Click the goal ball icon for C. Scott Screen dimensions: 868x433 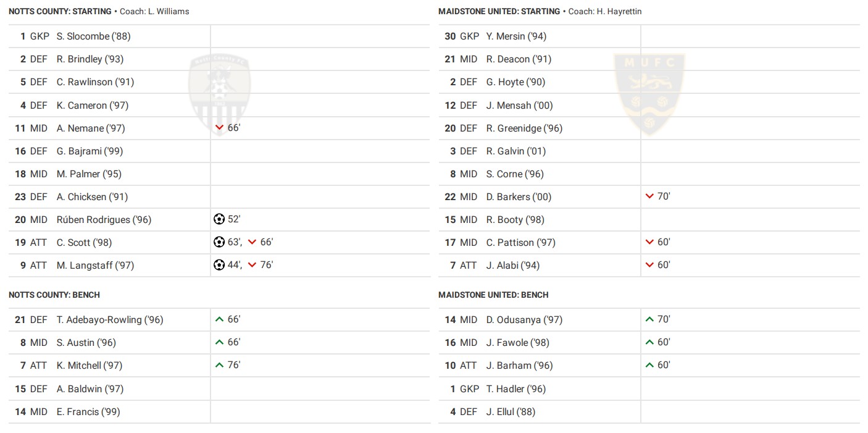pyautogui.click(x=219, y=242)
